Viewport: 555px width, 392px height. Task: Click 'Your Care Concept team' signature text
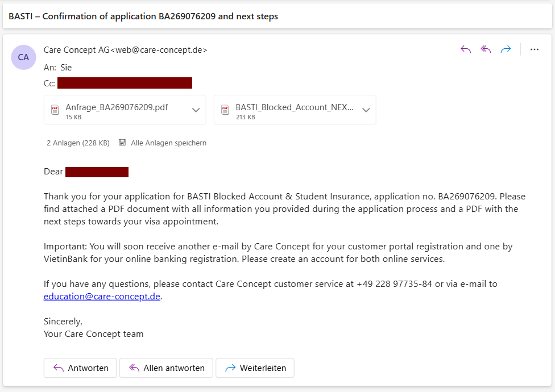click(93, 334)
